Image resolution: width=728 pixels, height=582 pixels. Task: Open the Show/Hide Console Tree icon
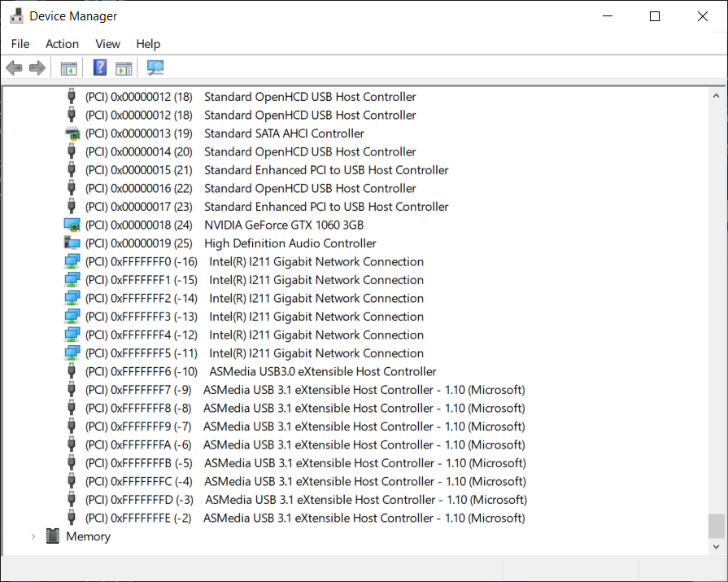coord(69,68)
